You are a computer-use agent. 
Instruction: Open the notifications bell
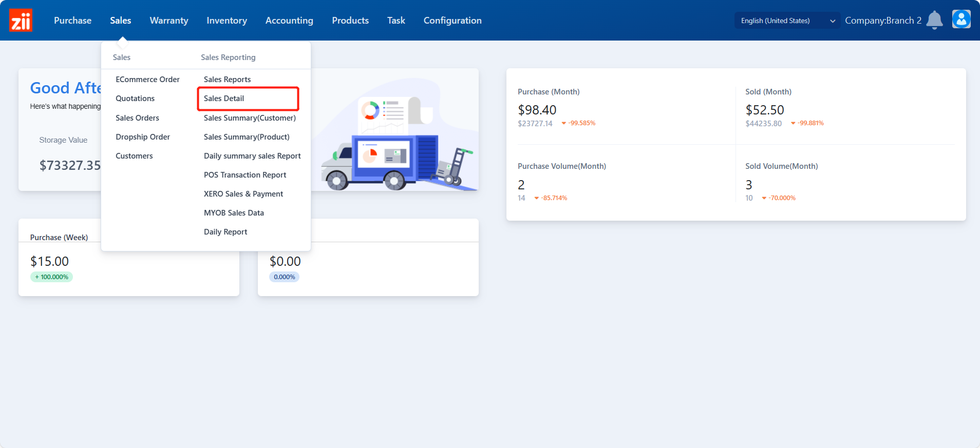(934, 21)
